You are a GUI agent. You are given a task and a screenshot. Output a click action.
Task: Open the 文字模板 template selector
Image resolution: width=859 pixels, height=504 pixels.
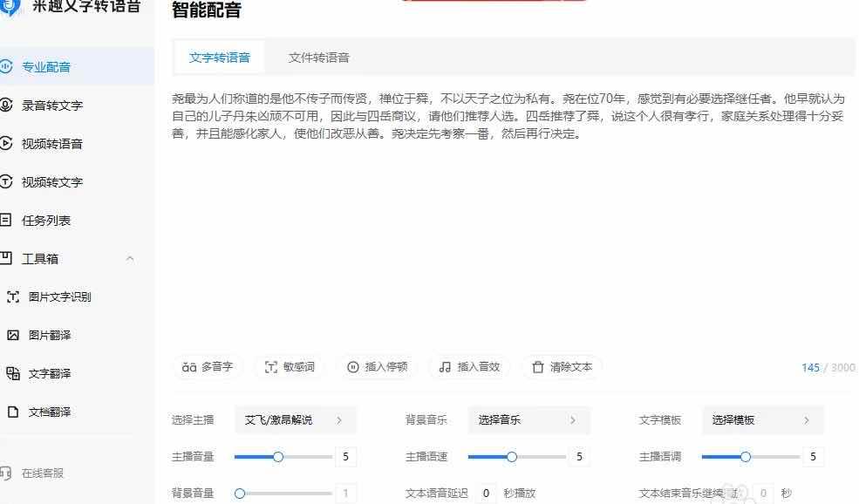[x=761, y=419]
